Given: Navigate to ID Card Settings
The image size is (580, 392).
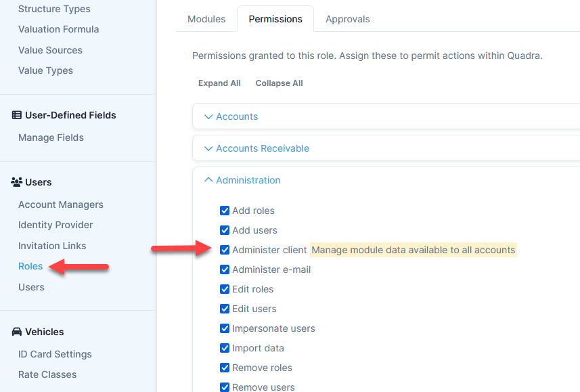Looking at the screenshot, I should [x=55, y=354].
